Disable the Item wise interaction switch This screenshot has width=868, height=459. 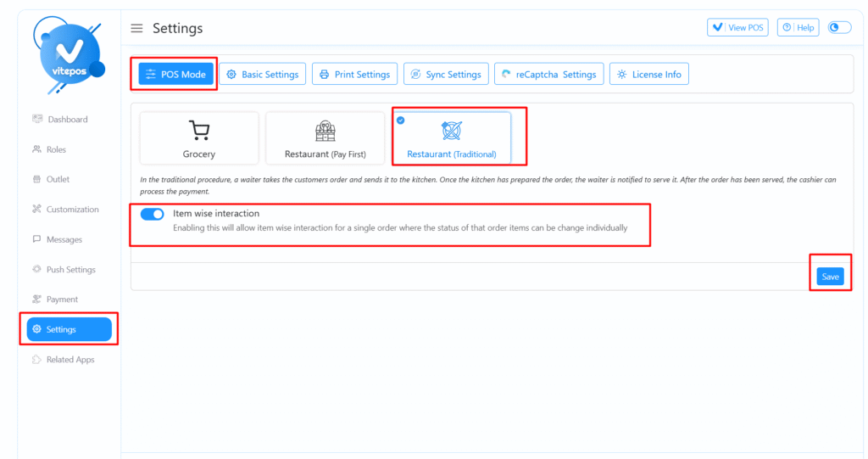tap(153, 214)
